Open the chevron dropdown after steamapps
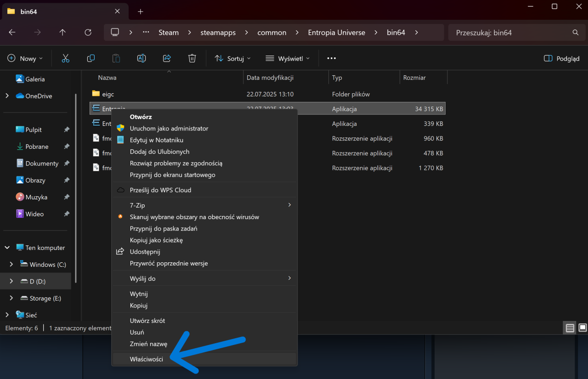588x379 pixels. pyautogui.click(x=247, y=33)
